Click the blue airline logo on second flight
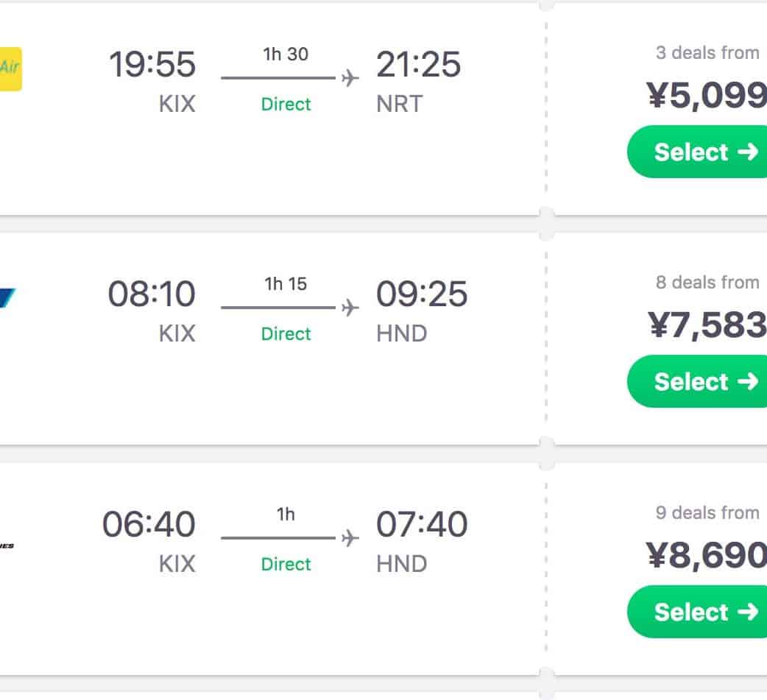The width and height of the screenshot is (767, 700). (7, 299)
